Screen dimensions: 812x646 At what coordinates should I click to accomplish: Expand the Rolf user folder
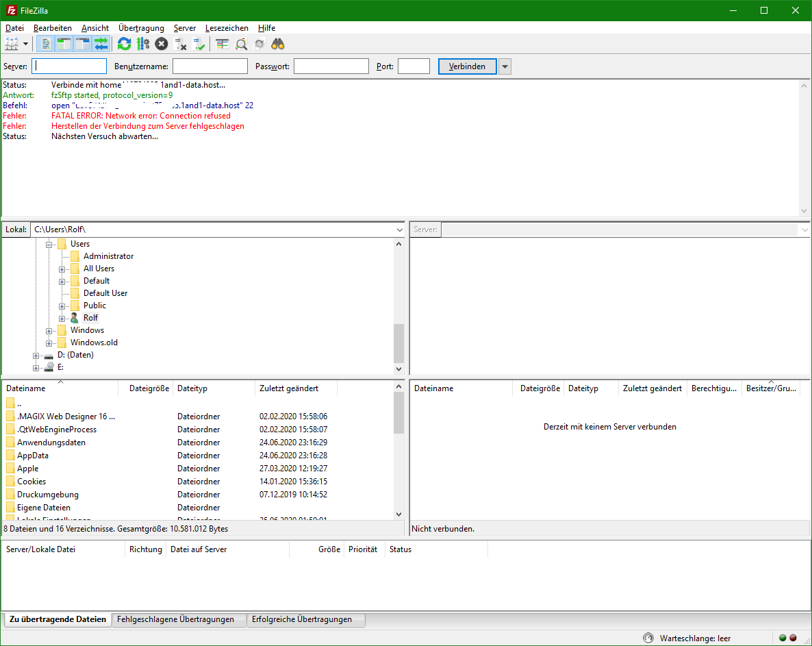pyautogui.click(x=62, y=319)
